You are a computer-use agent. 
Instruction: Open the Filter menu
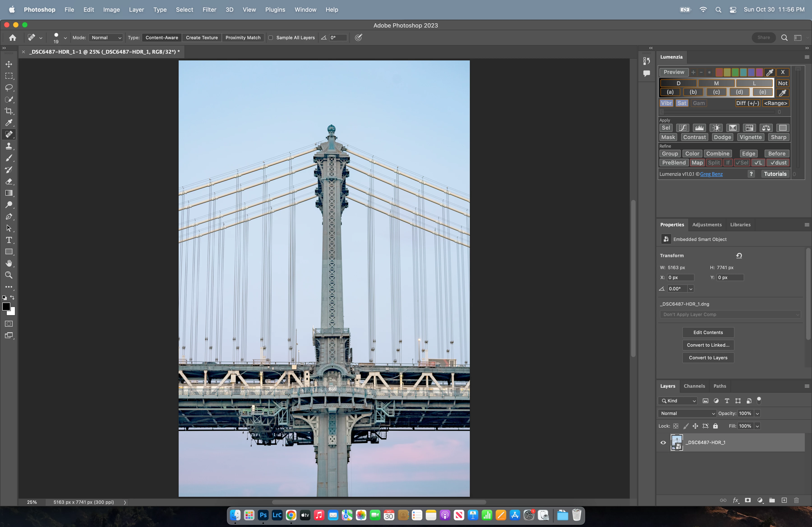pyautogui.click(x=209, y=9)
